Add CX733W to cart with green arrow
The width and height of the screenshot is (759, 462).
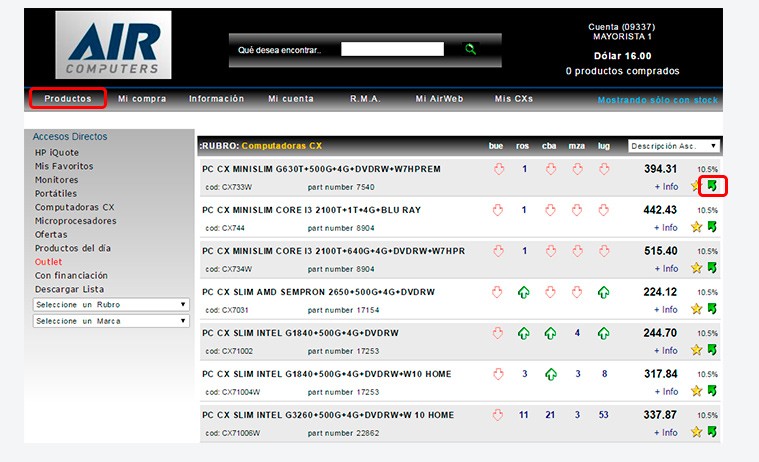(x=712, y=185)
